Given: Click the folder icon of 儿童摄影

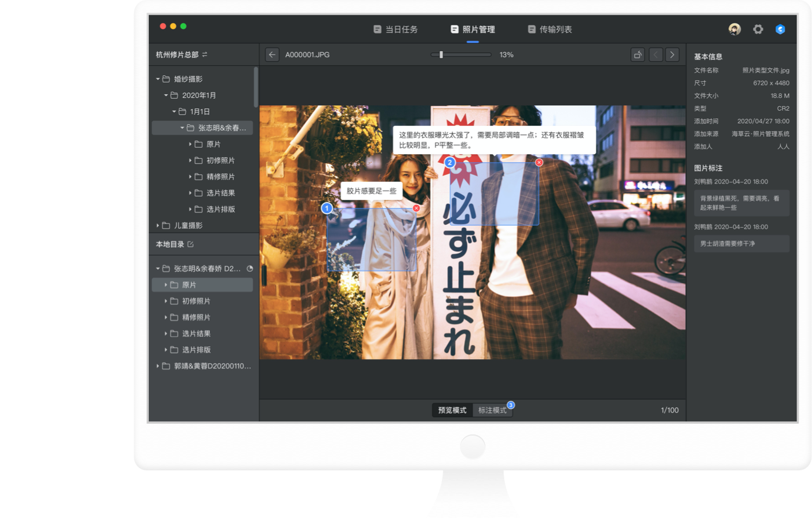Looking at the screenshot, I should (167, 225).
